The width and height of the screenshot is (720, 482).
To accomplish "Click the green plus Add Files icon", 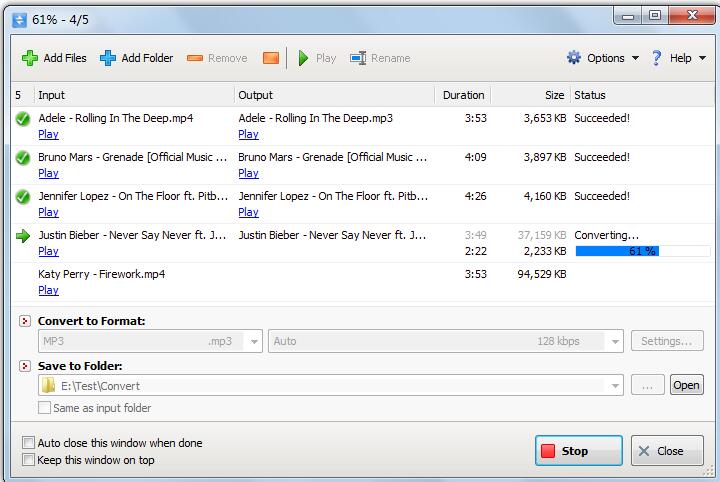I will [30, 58].
